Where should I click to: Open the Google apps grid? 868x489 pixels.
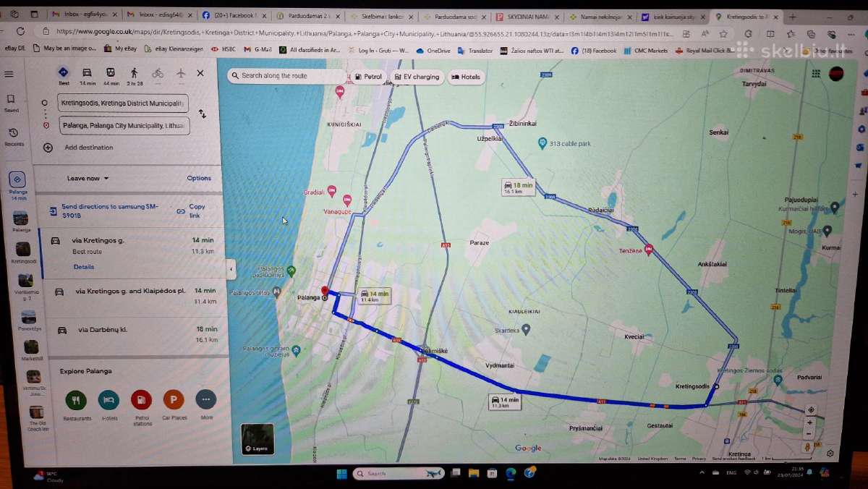pyautogui.click(x=816, y=73)
